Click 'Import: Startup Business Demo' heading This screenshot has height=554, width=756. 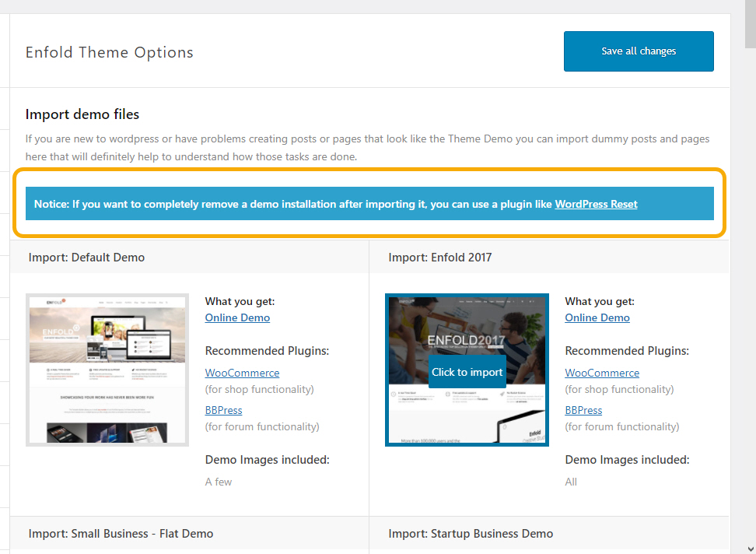(471, 534)
